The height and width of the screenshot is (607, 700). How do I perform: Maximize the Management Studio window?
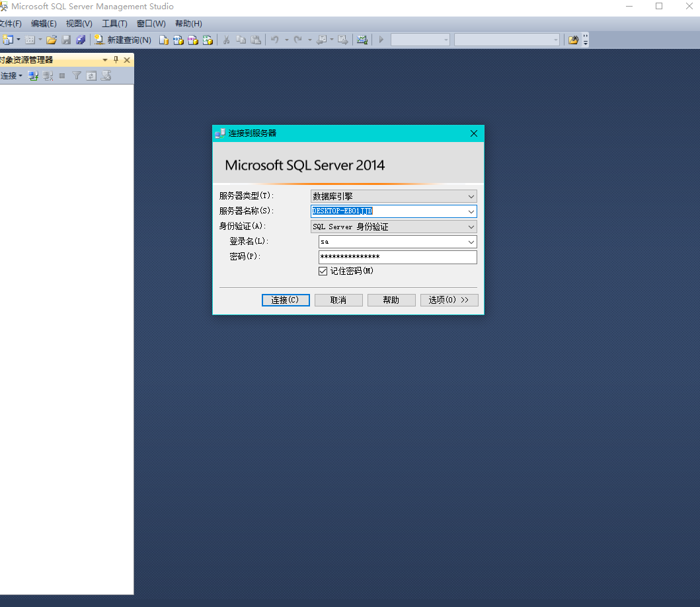tap(659, 6)
